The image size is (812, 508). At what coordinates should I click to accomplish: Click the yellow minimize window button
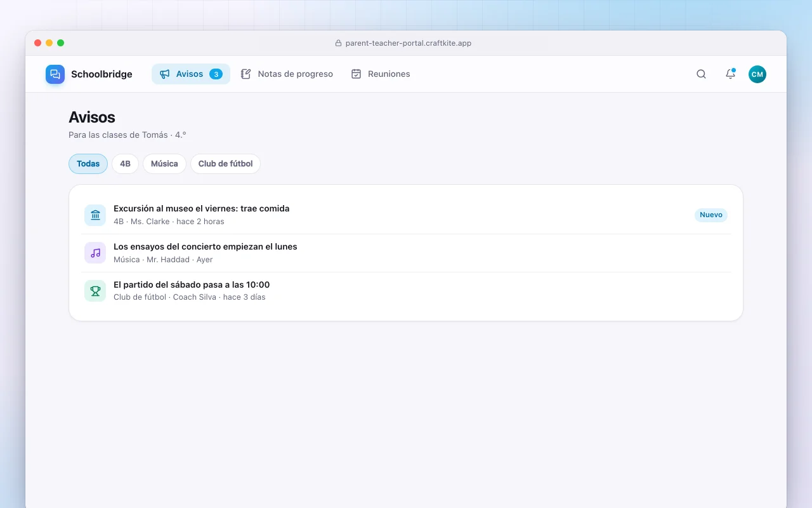pos(49,43)
